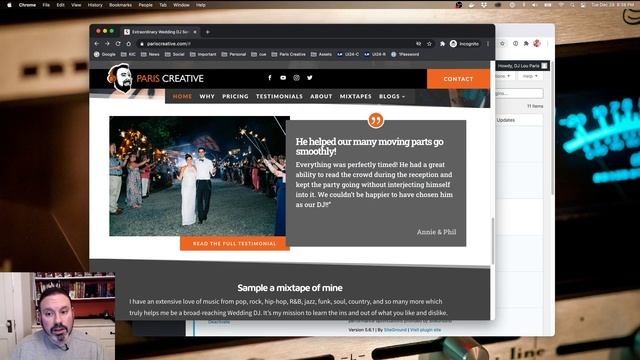Click the 'Sample a mixtape of mine' heading

click(290, 288)
